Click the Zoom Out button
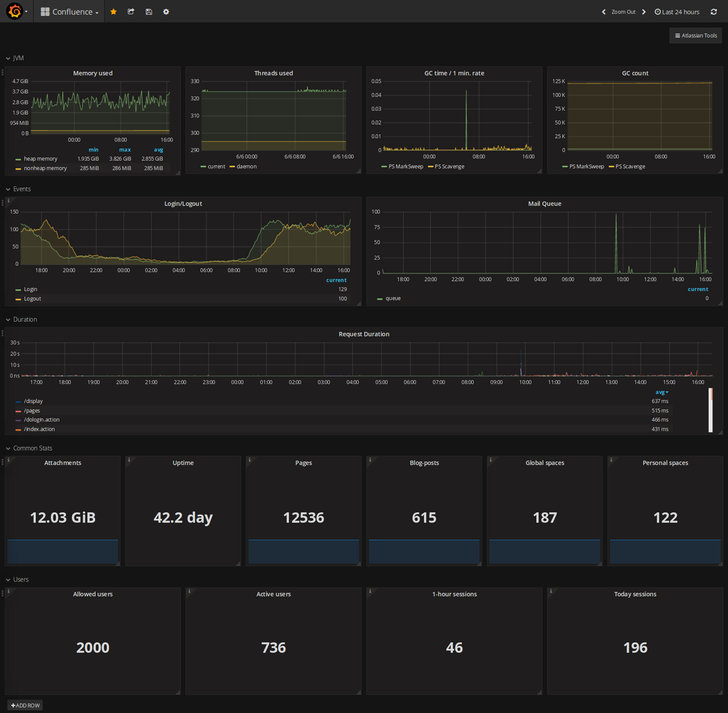Viewport: 728px width, 713px height. [x=623, y=12]
